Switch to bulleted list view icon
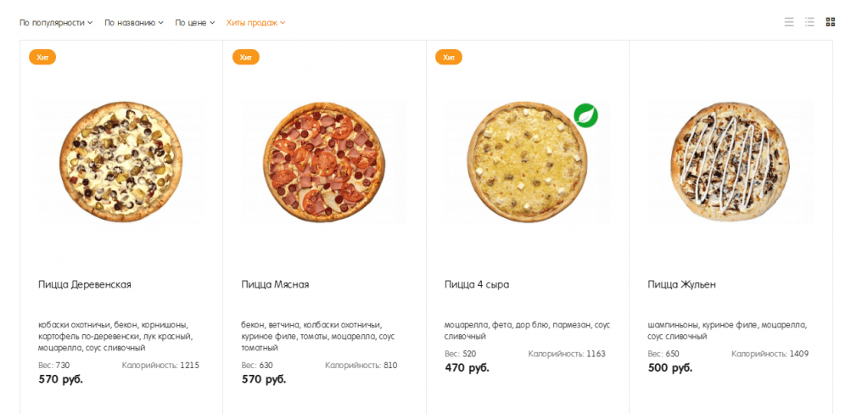Image resolution: width=868 pixels, height=414 pixels. click(x=809, y=22)
